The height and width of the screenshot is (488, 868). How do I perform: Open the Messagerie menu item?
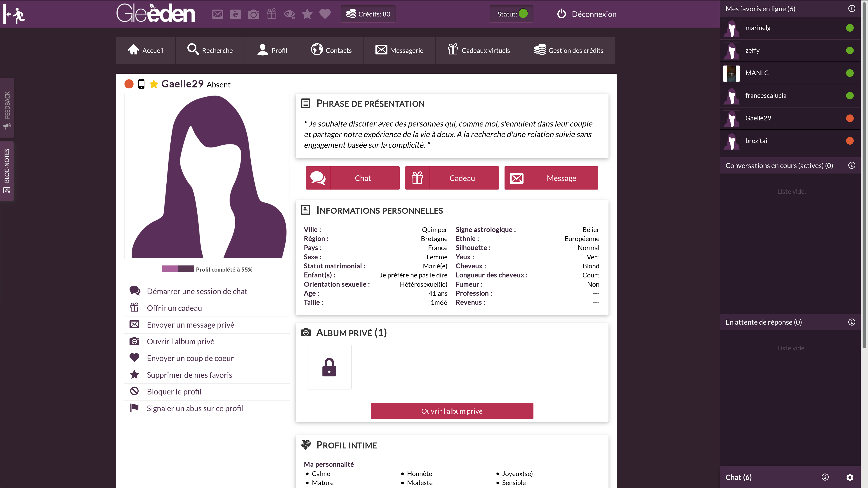tap(399, 51)
